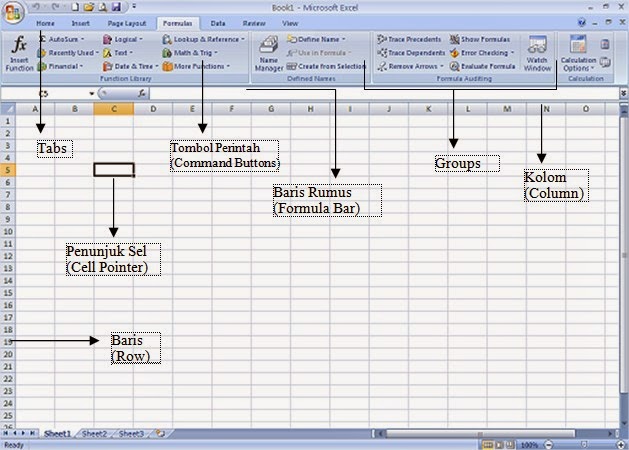Switch to Page Layout view in status bar
Screen dimensions: 629x450
[499, 445]
